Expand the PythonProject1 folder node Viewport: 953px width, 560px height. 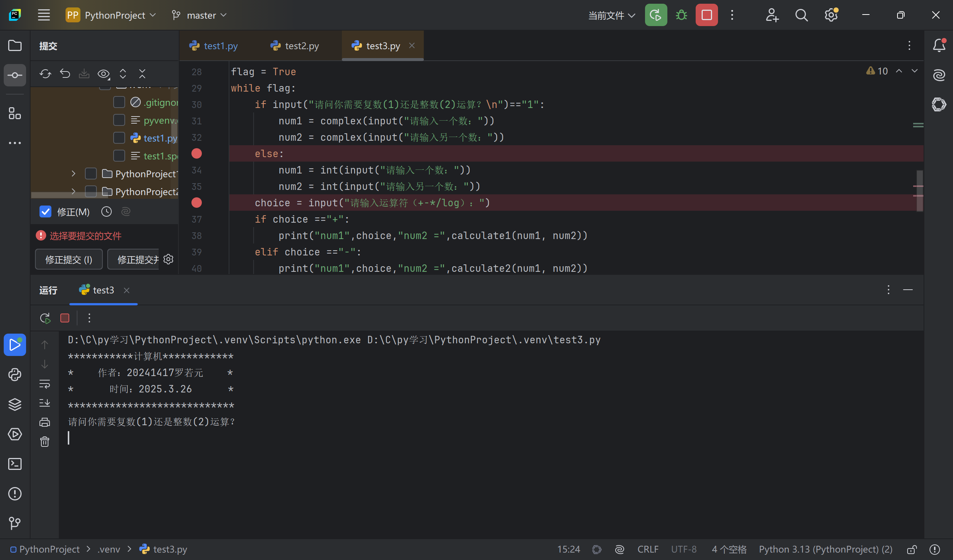[x=74, y=174]
